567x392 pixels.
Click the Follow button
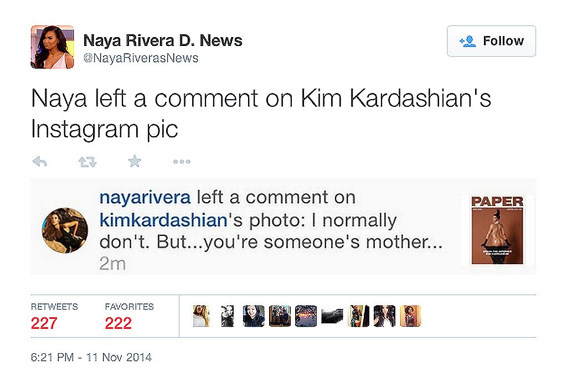point(491,41)
